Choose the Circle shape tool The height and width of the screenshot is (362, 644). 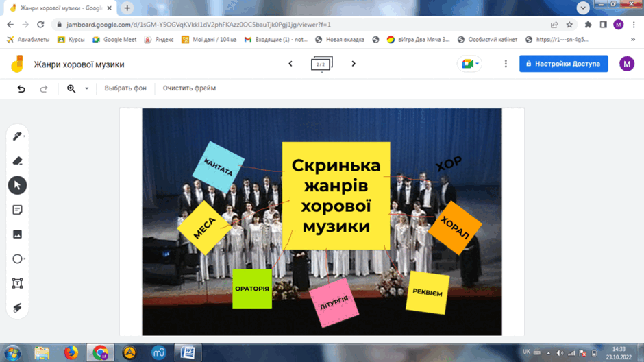17,259
